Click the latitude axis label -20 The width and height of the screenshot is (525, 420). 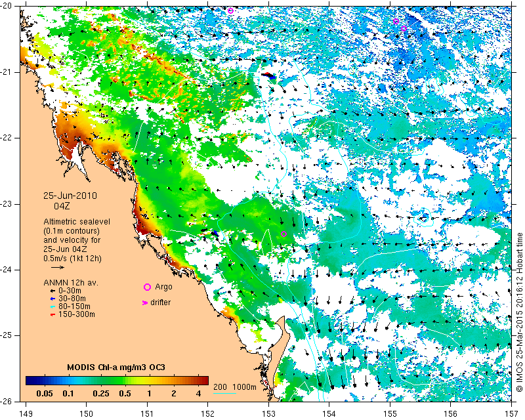point(7,6)
